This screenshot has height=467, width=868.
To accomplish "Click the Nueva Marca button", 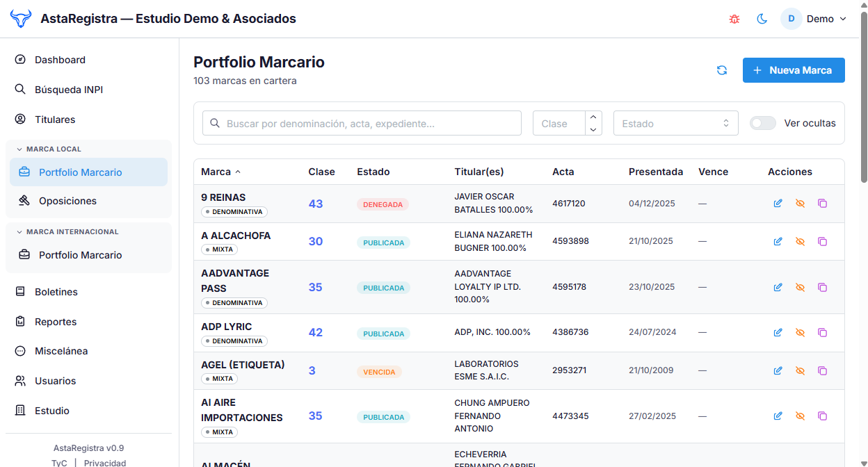I will 794,70.
